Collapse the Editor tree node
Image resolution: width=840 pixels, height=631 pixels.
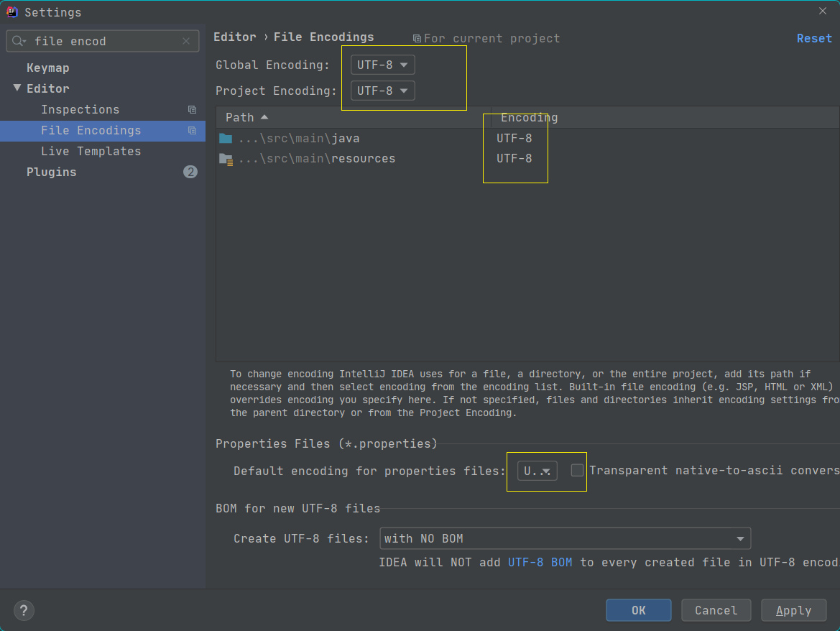click(17, 88)
